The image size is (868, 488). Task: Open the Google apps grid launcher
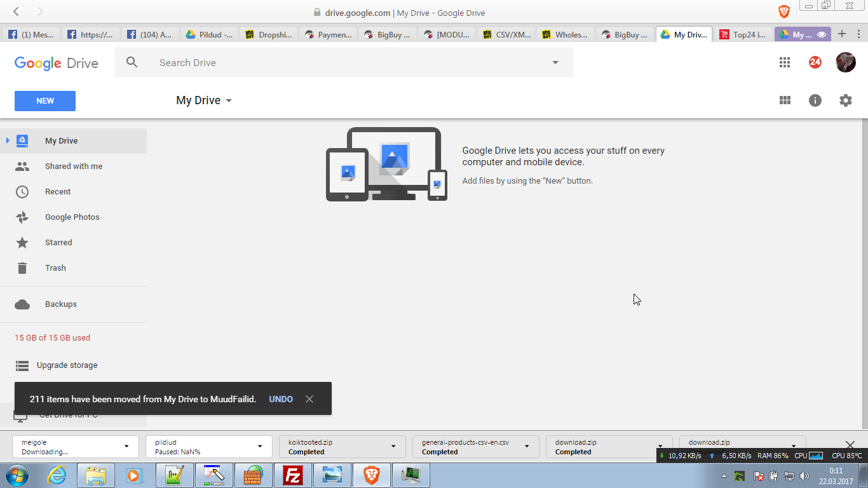point(785,62)
